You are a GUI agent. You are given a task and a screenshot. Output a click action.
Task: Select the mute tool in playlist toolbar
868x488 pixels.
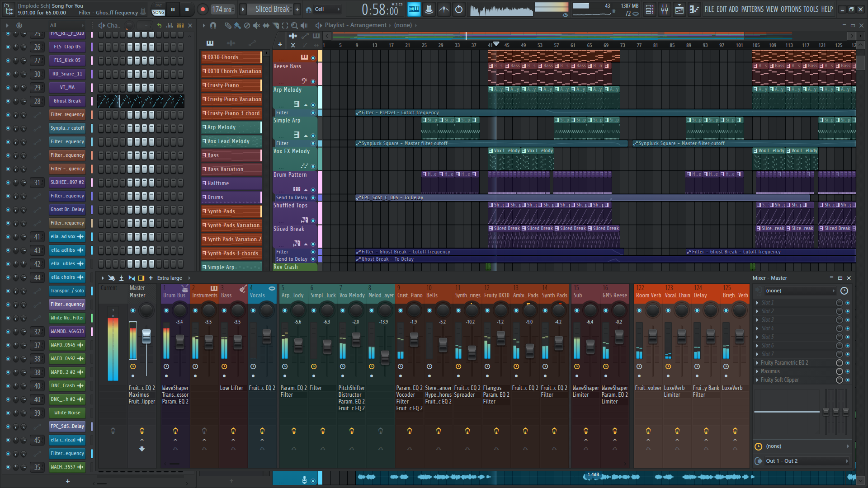coord(256,25)
